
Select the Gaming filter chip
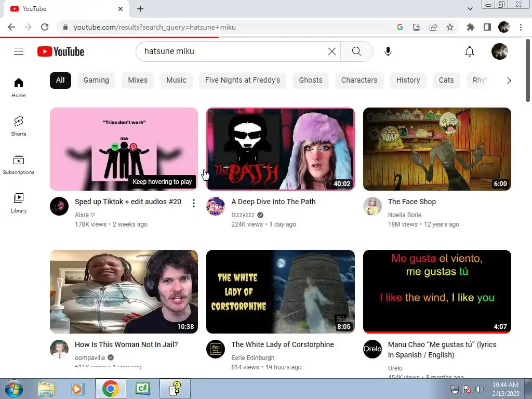coord(96,80)
